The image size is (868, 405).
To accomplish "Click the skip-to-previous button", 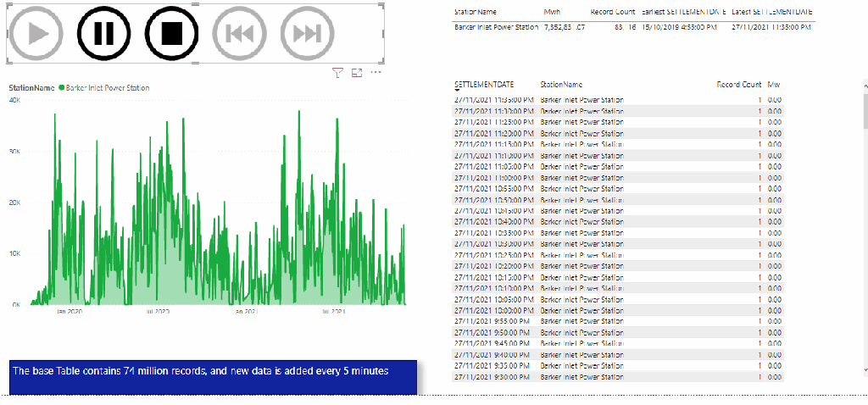I will 240,33.
